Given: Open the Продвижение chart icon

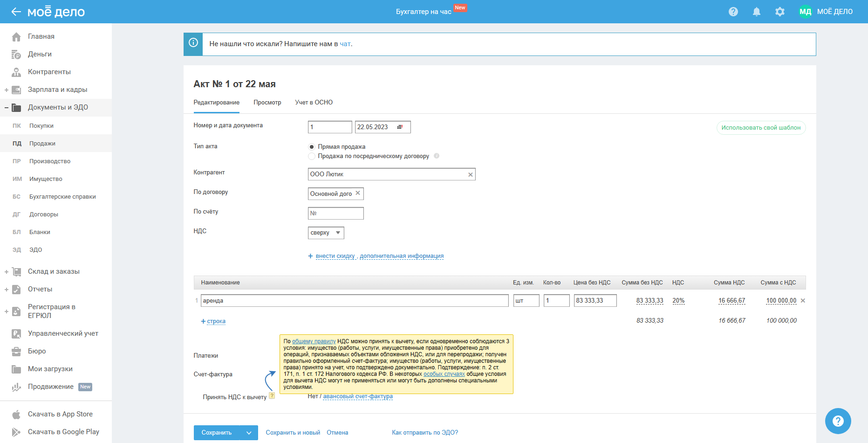Looking at the screenshot, I should point(16,387).
